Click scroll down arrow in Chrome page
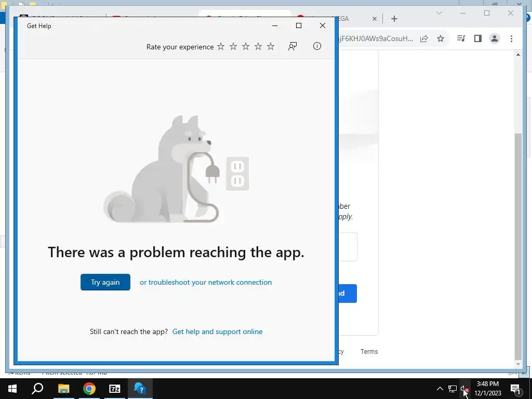This screenshot has width=532, height=399. (x=518, y=364)
